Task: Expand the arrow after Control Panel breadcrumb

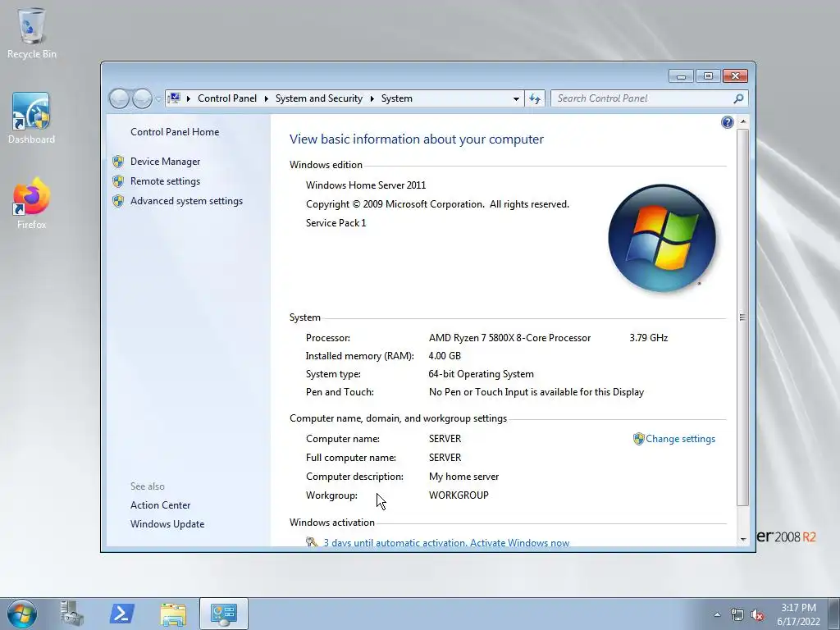Action: [267, 98]
